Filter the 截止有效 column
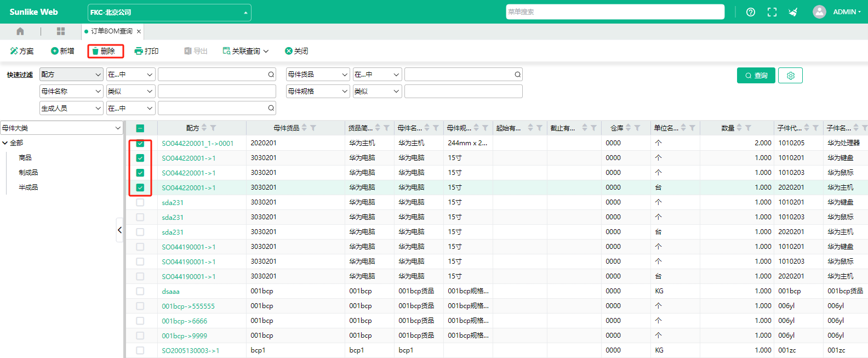This screenshot has height=358, width=868. point(593,128)
